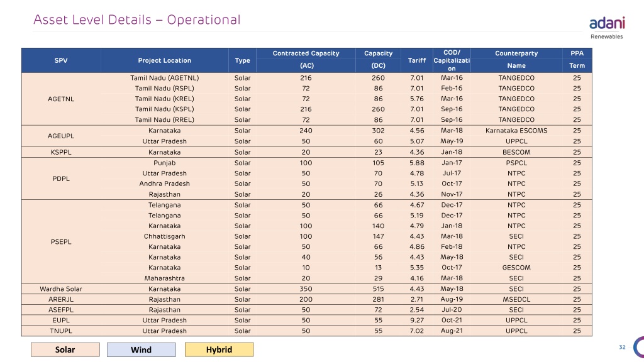
Task: Select the tariff value 5.35
Action: (416, 268)
